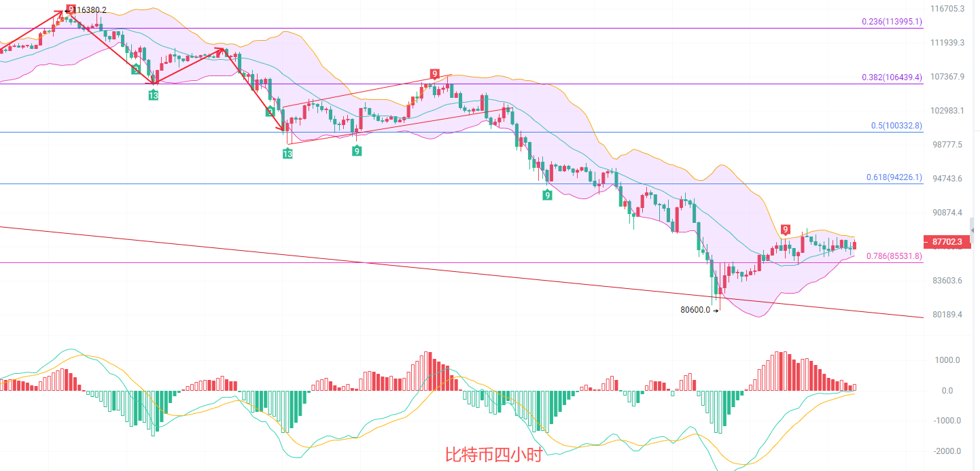Select the 0.786(85531.8) Fibonacci label

click(894, 256)
